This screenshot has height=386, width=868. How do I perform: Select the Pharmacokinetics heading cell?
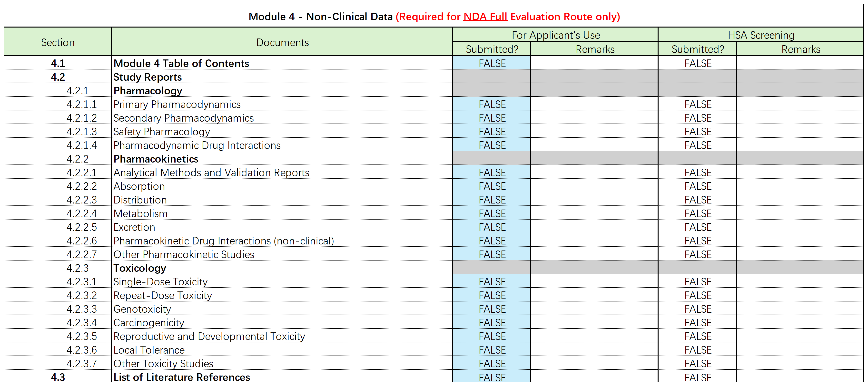pyautogui.click(x=281, y=159)
